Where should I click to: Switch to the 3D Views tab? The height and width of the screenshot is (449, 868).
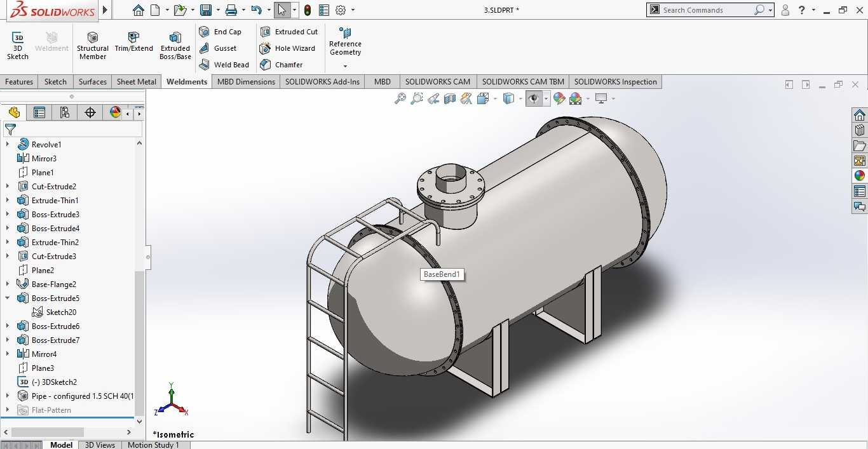pyautogui.click(x=100, y=445)
